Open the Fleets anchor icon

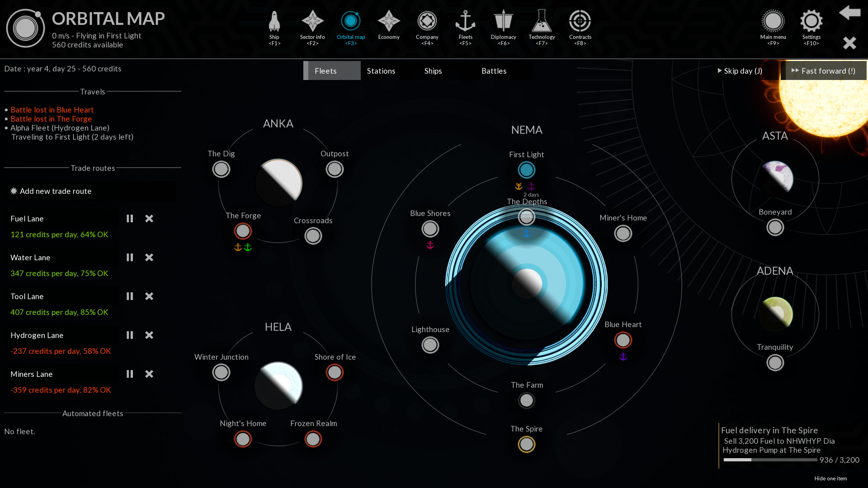[465, 22]
